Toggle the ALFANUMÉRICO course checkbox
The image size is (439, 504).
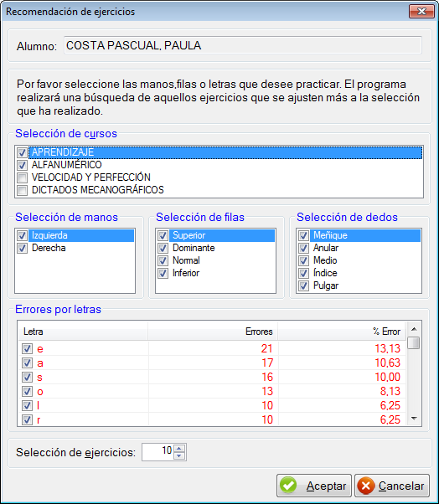coord(22,165)
